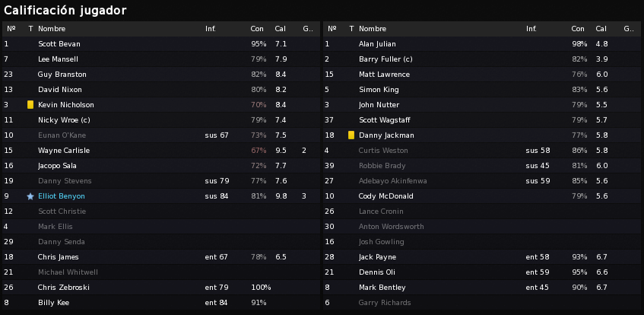The width and height of the screenshot is (644, 315).
Task: Open Elliot Benyon's player profile
Action: point(62,196)
